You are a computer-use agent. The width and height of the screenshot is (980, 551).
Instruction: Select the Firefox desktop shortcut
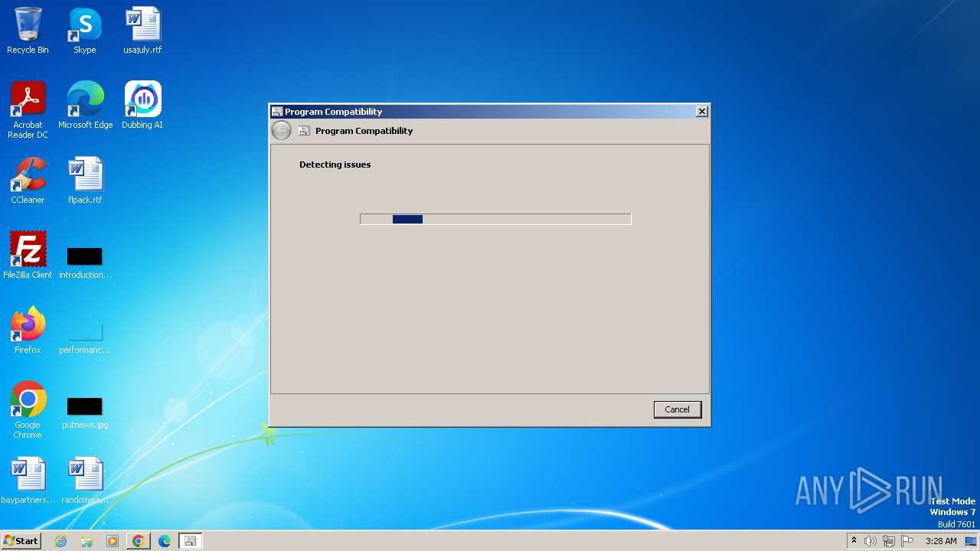click(x=28, y=331)
